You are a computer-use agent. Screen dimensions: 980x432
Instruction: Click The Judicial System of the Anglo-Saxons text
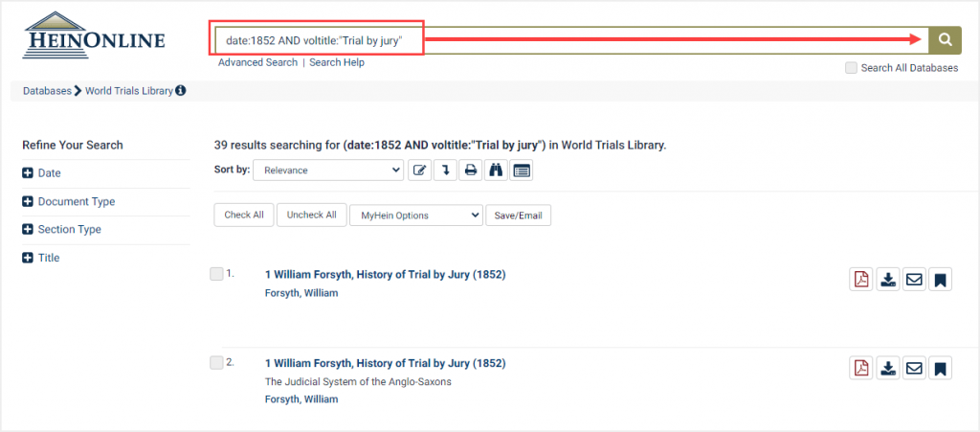[x=358, y=382]
